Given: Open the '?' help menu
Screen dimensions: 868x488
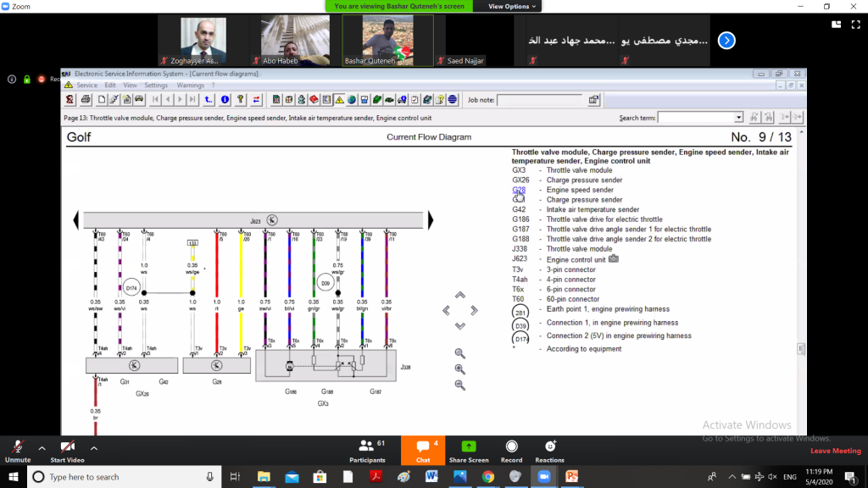Looking at the screenshot, I should pos(213,86).
